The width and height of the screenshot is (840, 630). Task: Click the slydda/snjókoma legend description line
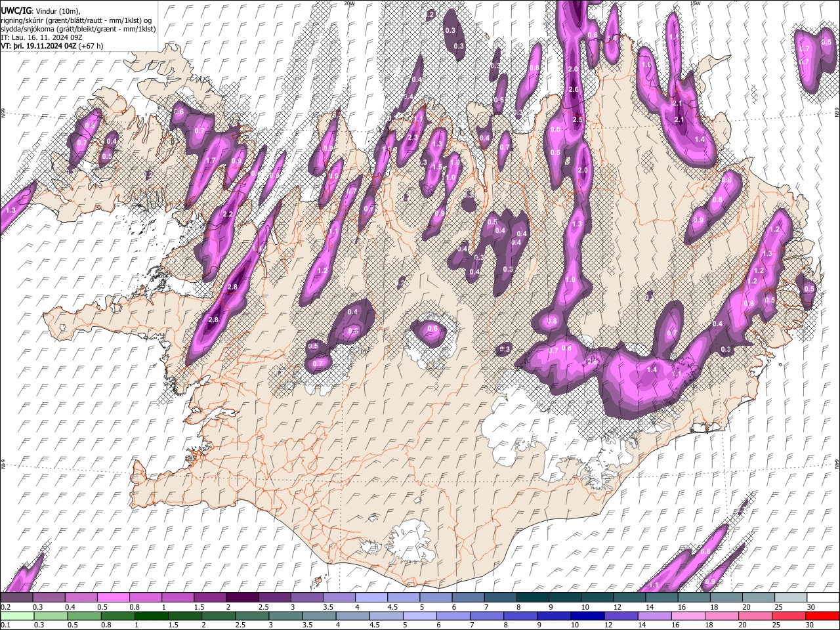click(78, 29)
